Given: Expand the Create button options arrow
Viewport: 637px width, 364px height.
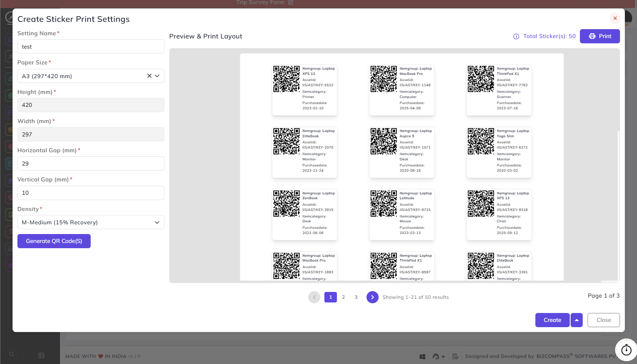Looking at the screenshot, I should [577, 320].
